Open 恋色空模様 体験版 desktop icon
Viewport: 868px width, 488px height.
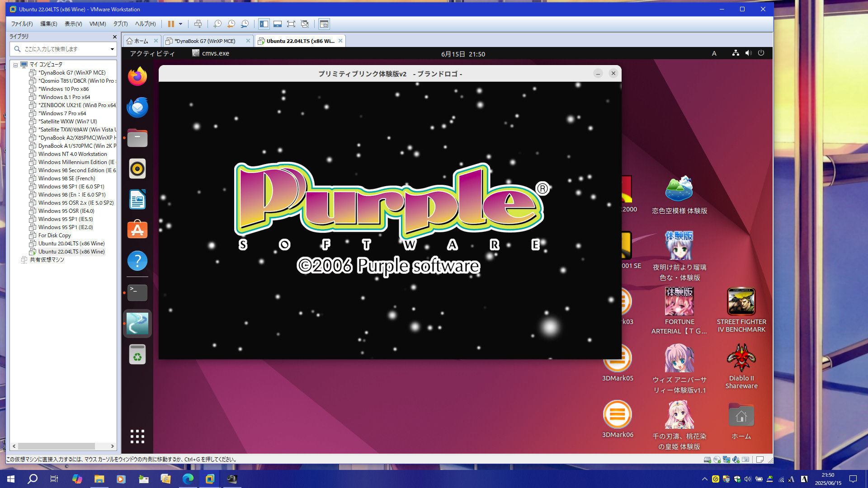click(x=679, y=195)
